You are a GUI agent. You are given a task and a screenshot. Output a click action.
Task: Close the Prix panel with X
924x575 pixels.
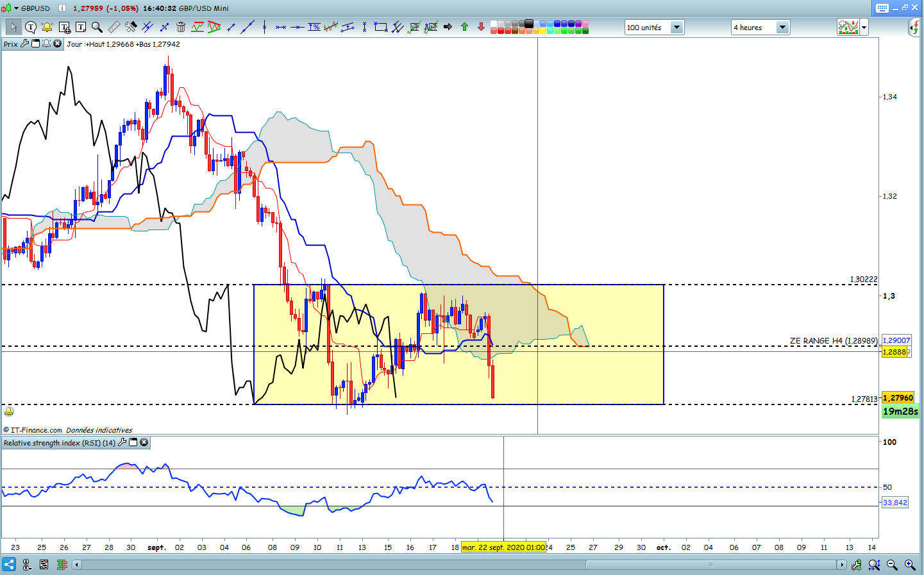tap(58, 44)
